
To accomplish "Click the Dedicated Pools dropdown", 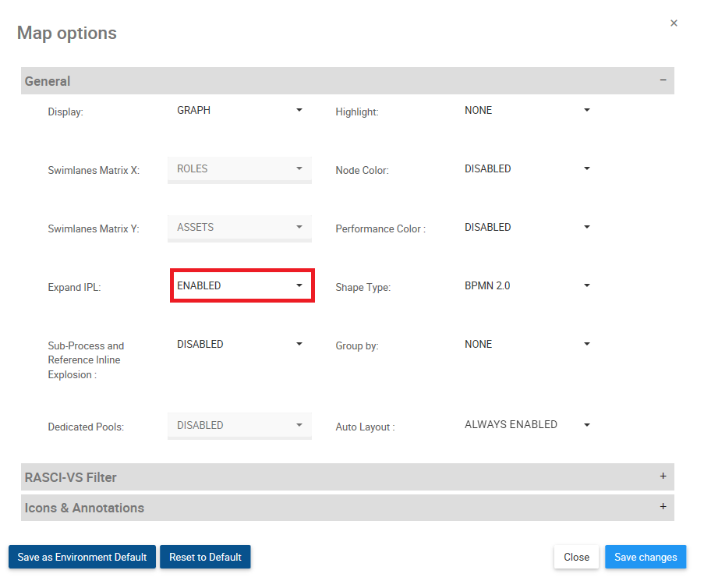I will click(240, 426).
